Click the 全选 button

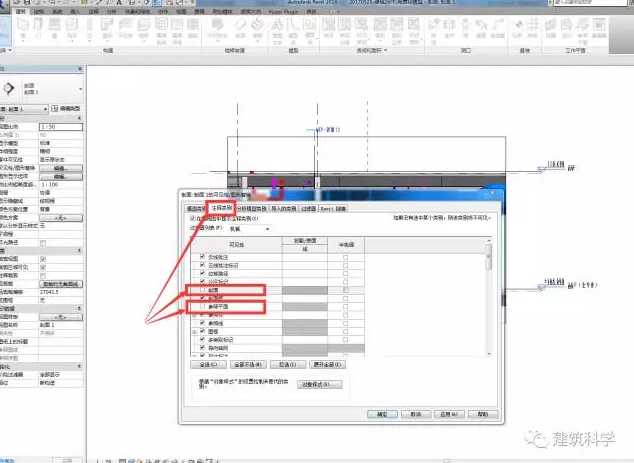click(208, 364)
